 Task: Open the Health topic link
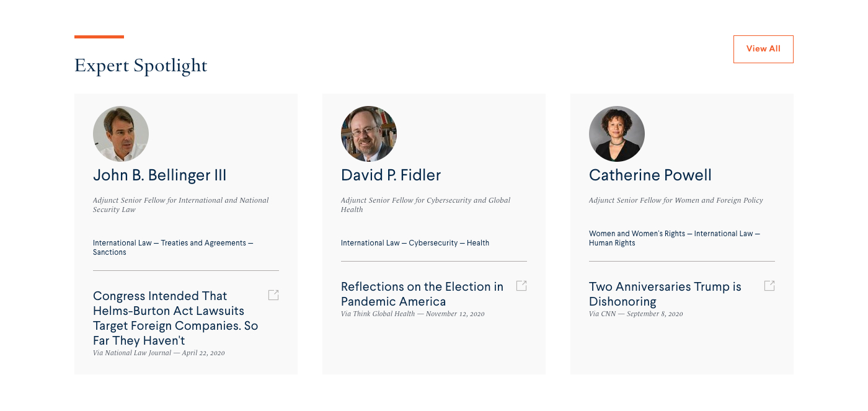point(478,243)
